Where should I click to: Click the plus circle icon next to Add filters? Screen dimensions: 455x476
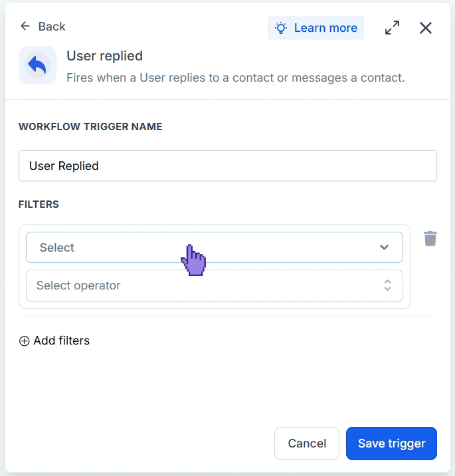pyautogui.click(x=25, y=341)
